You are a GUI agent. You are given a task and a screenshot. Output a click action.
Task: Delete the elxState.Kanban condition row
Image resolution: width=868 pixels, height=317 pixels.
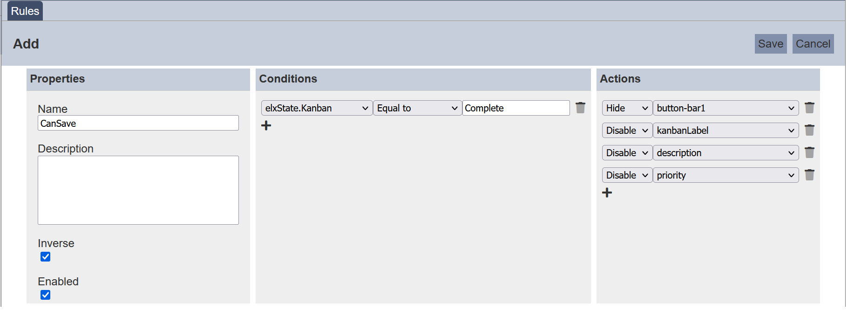tap(580, 108)
